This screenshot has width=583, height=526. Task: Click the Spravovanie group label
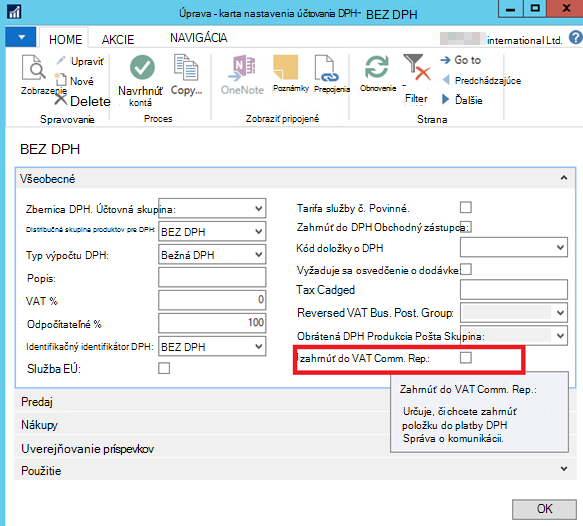67,119
